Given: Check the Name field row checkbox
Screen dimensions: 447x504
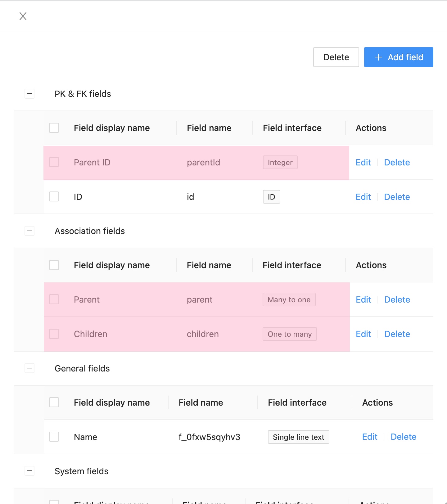Looking at the screenshot, I should tap(54, 437).
